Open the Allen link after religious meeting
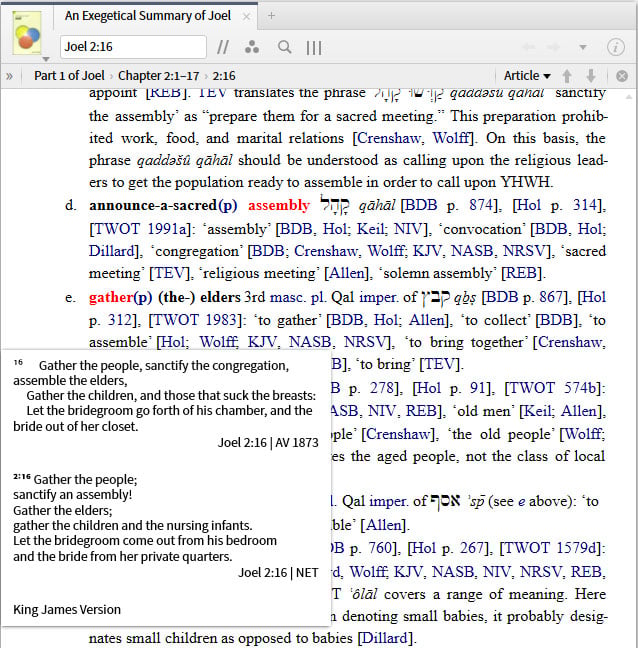 346,273
